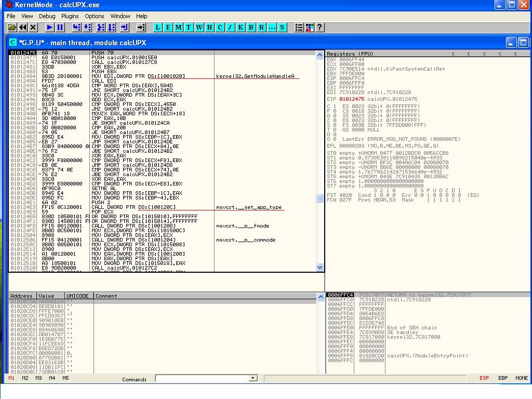Screen dimensions: 532x399
Task: Run the program with the play icon
Action: [49, 28]
